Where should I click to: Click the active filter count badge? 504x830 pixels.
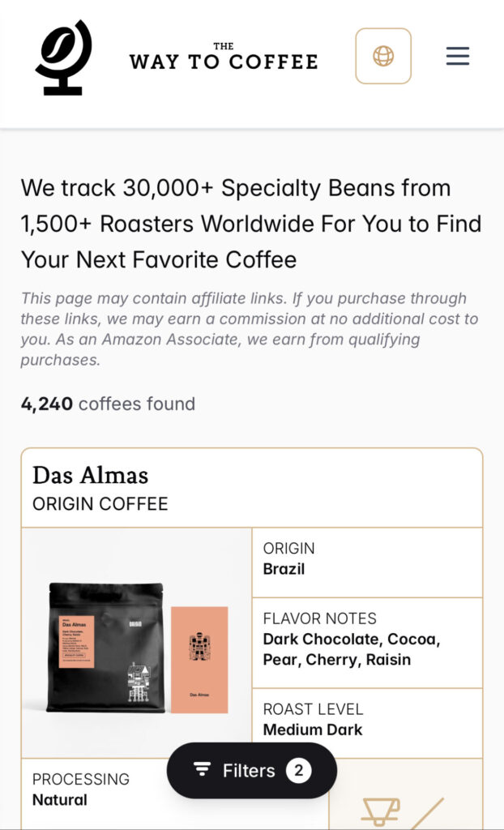coord(298,771)
